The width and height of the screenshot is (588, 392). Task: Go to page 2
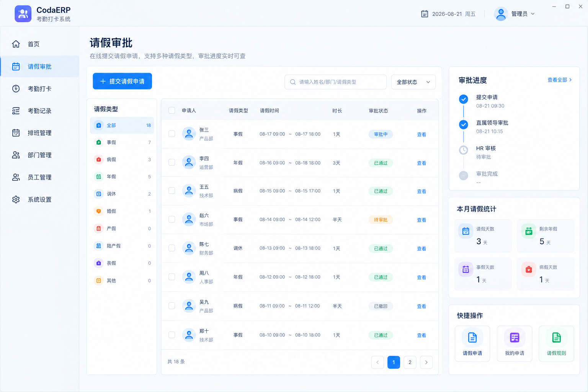pos(410,362)
